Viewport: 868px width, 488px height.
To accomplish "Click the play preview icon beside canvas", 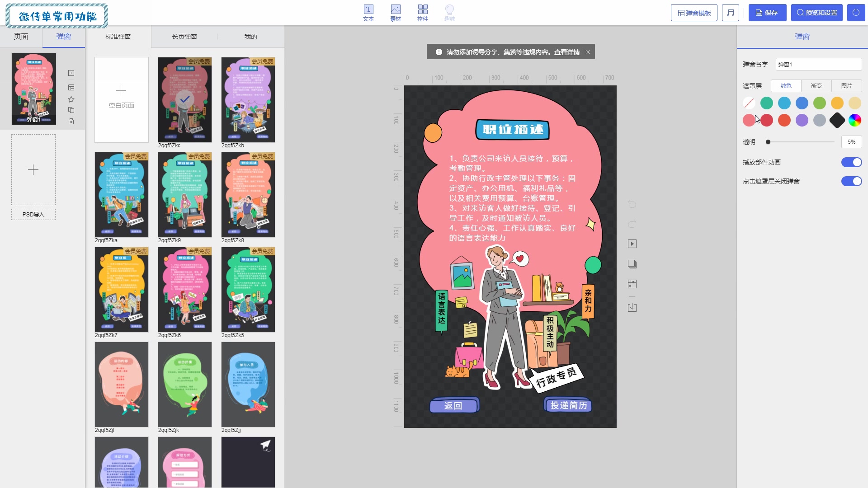I will tap(632, 244).
